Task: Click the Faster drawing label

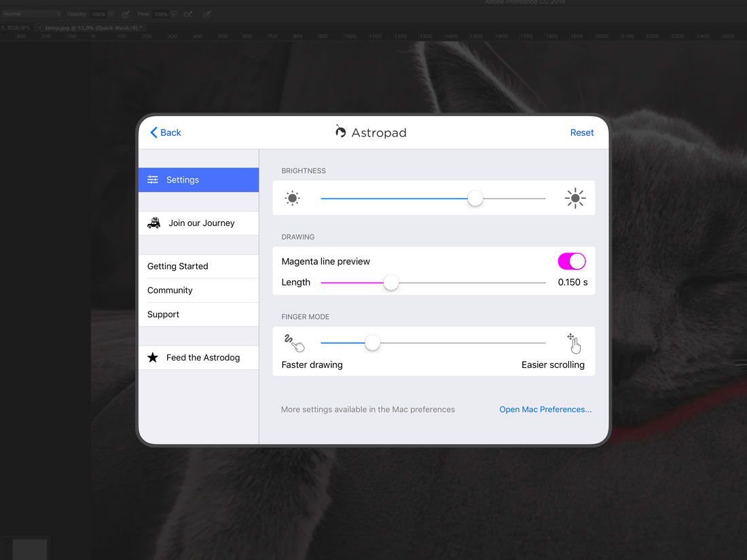Action: point(312,365)
